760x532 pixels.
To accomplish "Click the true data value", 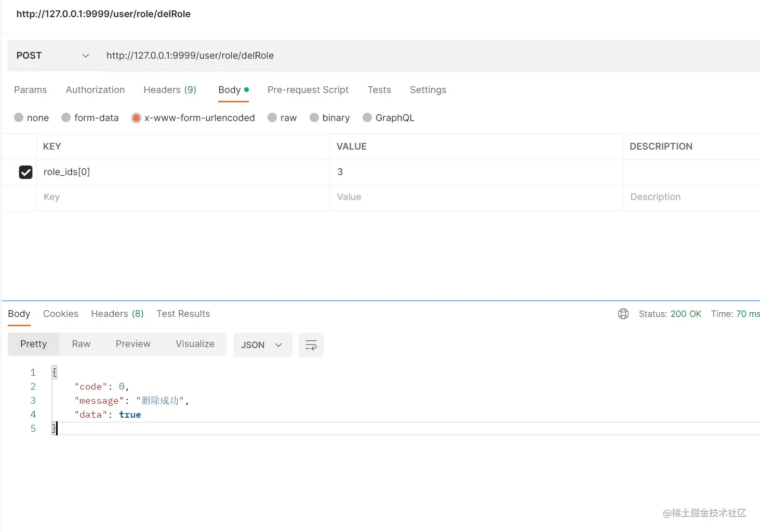I will pos(130,415).
